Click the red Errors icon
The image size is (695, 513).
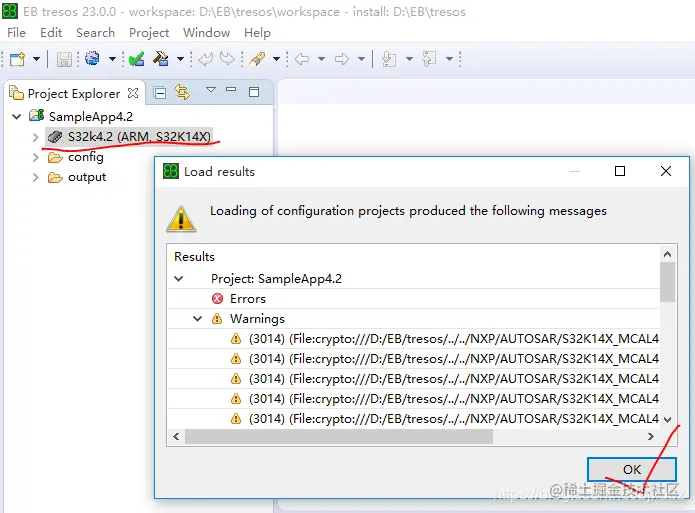pos(217,299)
